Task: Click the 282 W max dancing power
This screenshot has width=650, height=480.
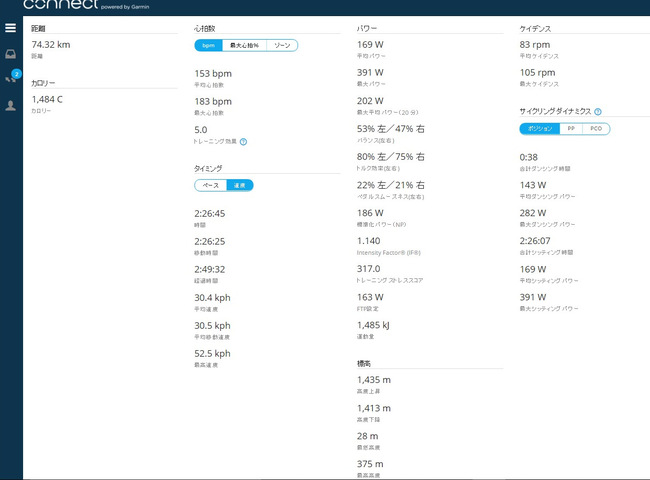Action: tap(533, 213)
